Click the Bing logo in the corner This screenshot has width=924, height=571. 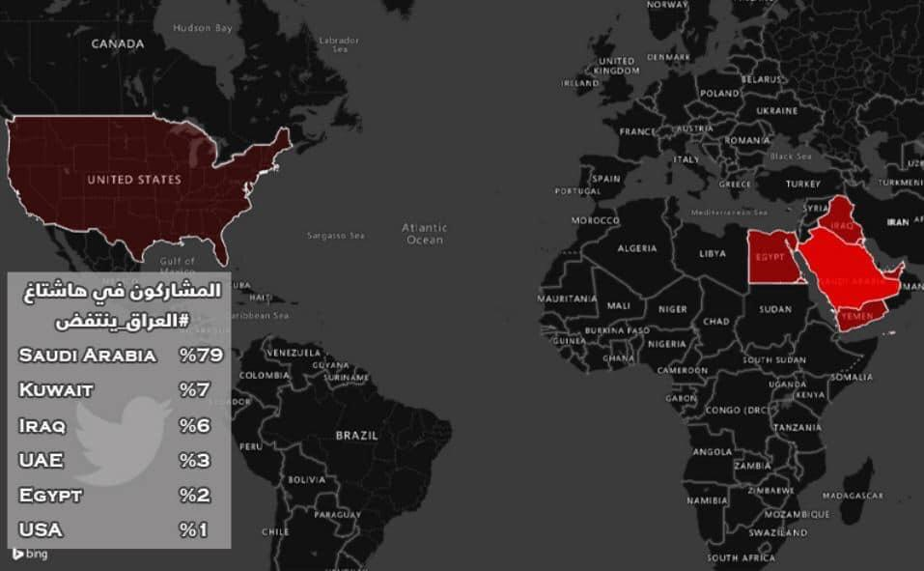[29, 555]
